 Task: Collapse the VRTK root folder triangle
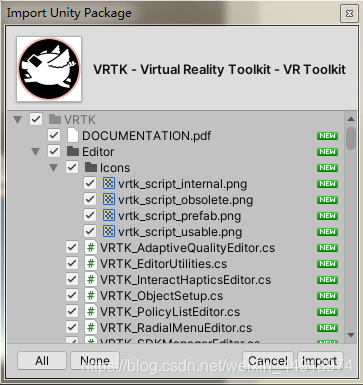pos(18,119)
